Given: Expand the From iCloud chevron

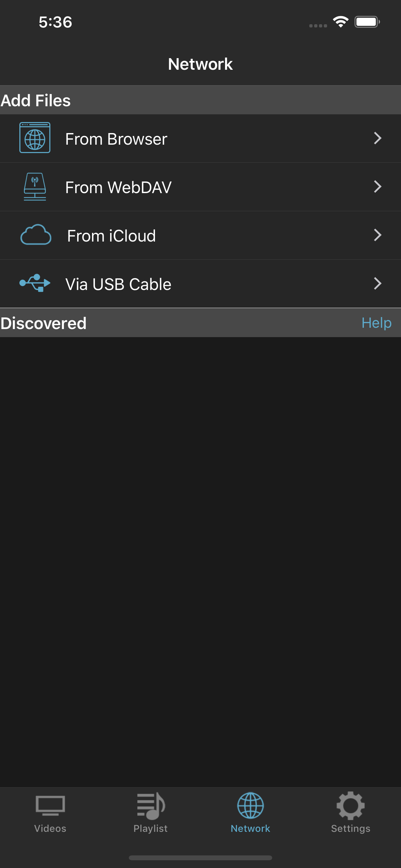Looking at the screenshot, I should 377,235.
